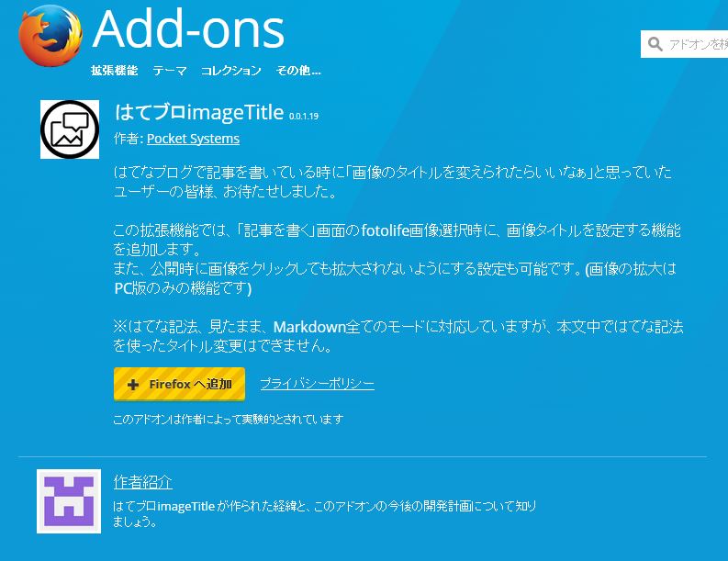Click the Add-ons site title
728x561 pixels.
[188, 28]
